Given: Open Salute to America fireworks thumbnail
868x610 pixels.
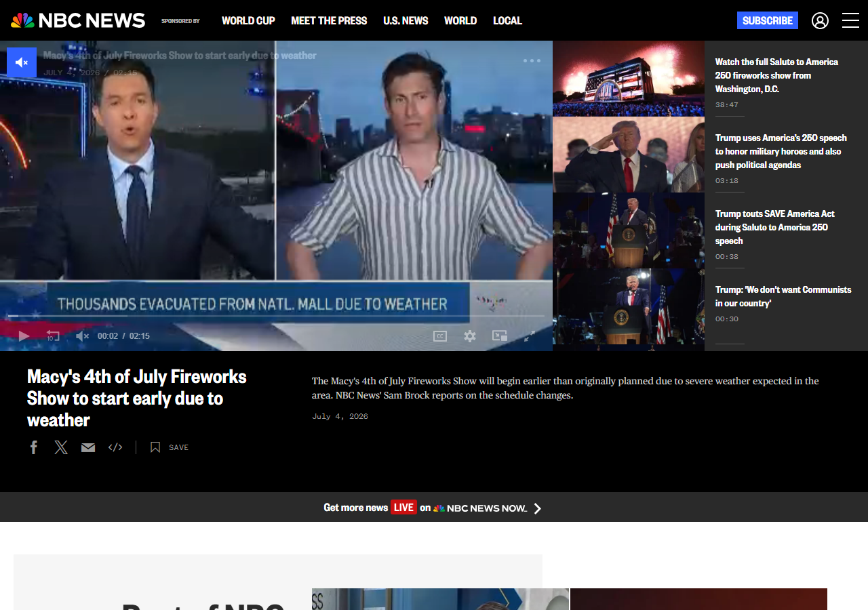Looking at the screenshot, I should [x=629, y=79].
